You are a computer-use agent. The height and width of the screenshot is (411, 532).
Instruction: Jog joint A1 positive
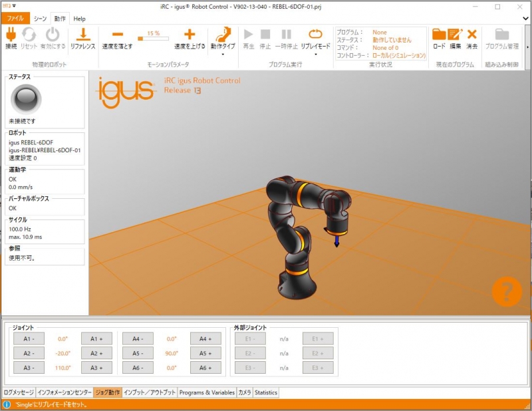tap(96, 339)
